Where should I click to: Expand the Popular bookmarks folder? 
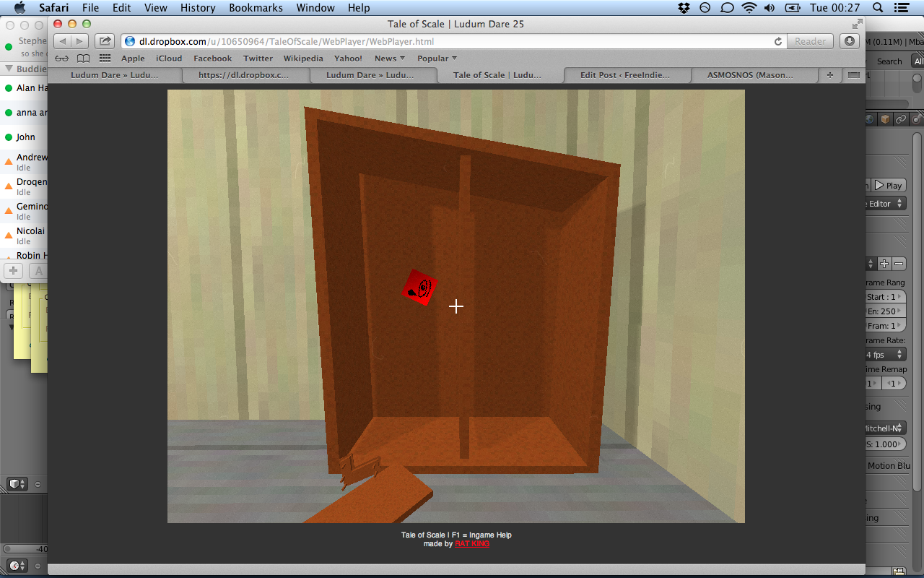click(x=437, y=59)
